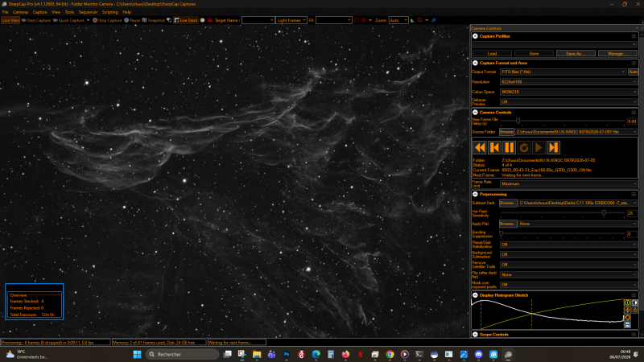Open the Zoom level dropdown
The width and height of the screenshot is (644, 362).
(x=398, y=20)
